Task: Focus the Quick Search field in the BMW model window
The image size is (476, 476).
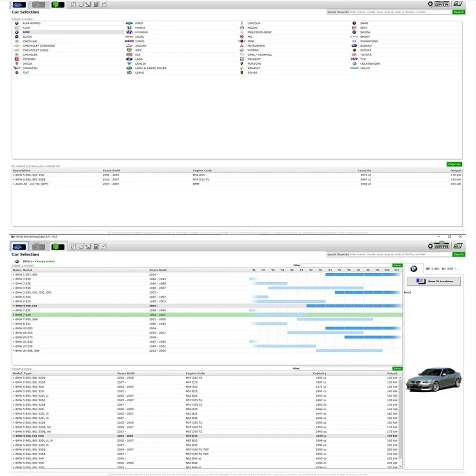Action: coord(400,254)
